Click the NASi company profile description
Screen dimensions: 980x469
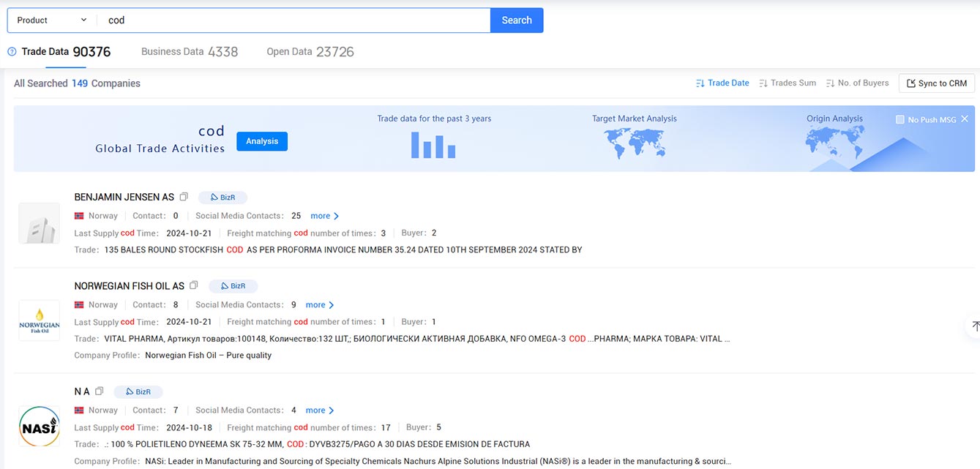point(438,462)
